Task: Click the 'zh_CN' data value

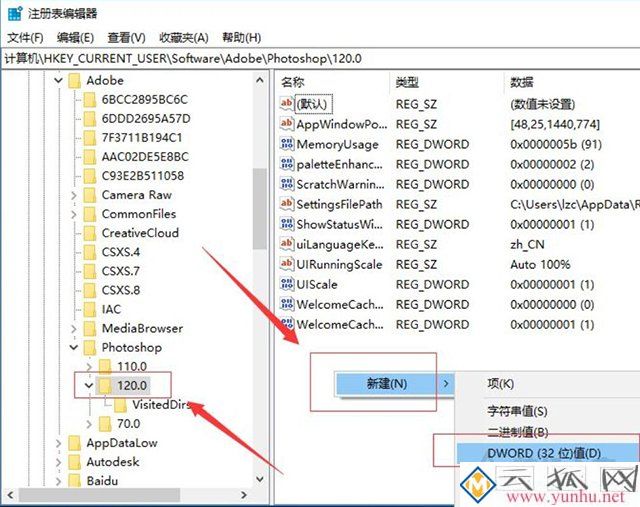Action: pyautogui.click(x=527, y=245)
